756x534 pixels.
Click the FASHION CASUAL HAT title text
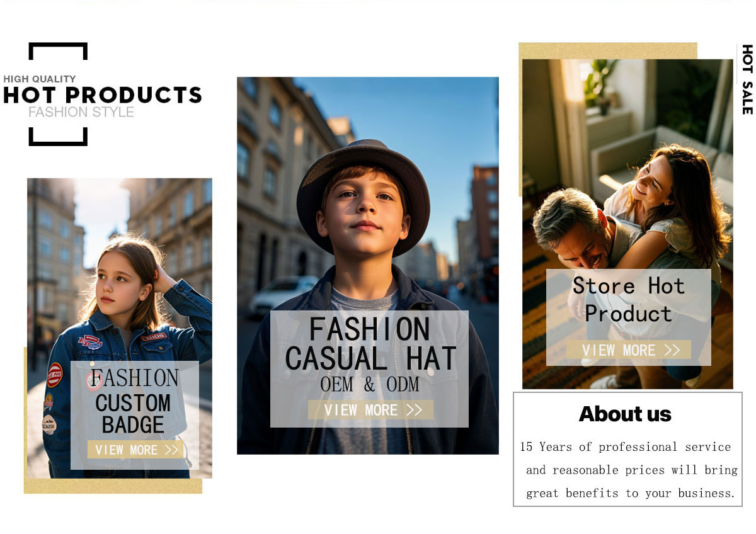coord(370,344)
